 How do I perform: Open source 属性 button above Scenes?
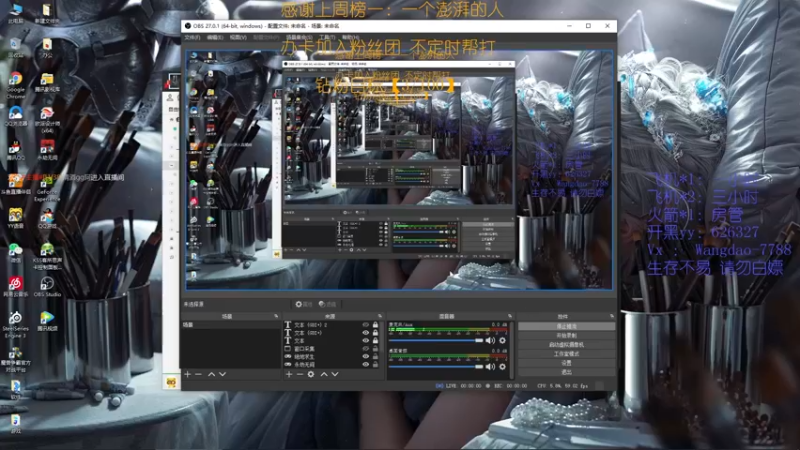304,304
